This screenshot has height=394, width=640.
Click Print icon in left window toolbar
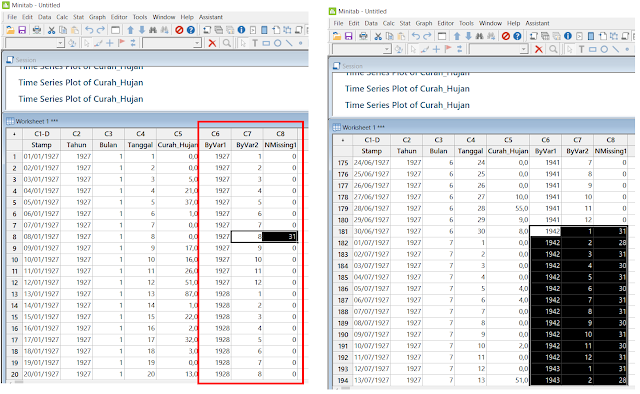(37, 30)
